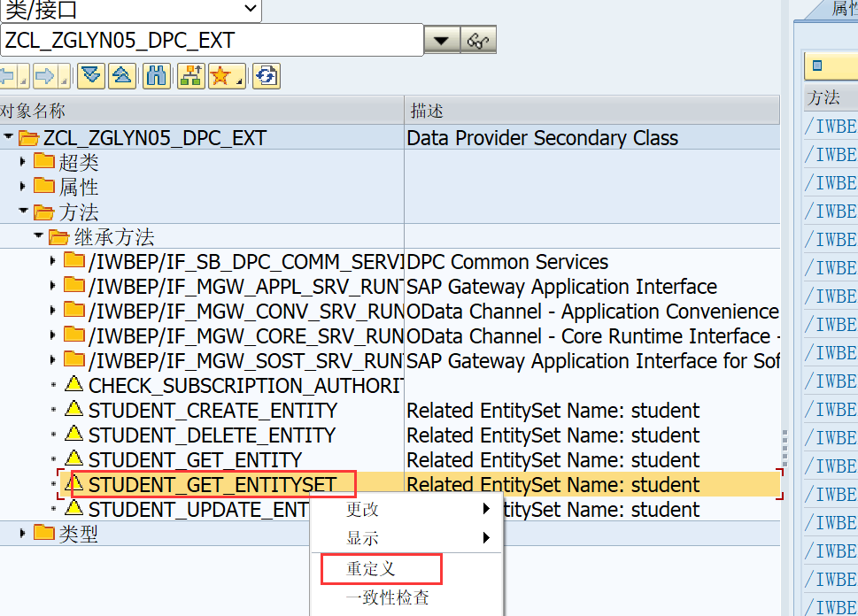Viewport: 858px width, 616px height.
Task: Click the CHECK_SUBSCRIPTION_AUTHORIT triangle method icon
Action: pos(73,384)
